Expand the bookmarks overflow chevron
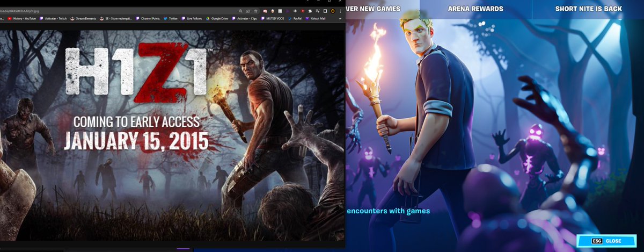 click(340, 19)
